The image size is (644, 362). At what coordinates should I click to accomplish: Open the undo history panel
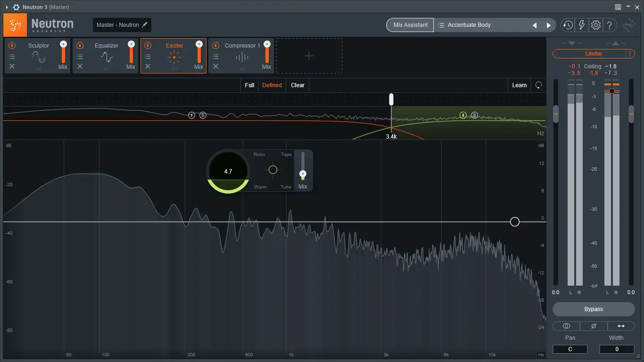[x=568, y=25]
